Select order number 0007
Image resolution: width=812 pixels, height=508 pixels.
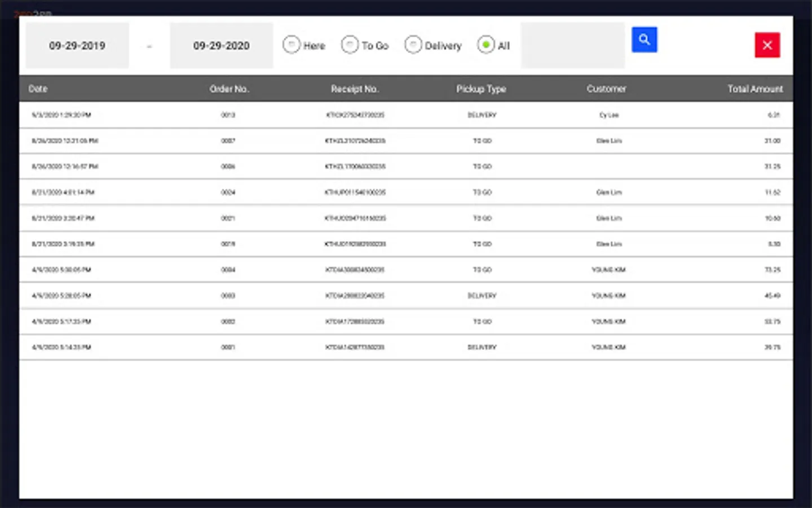(x=228, y=141)
